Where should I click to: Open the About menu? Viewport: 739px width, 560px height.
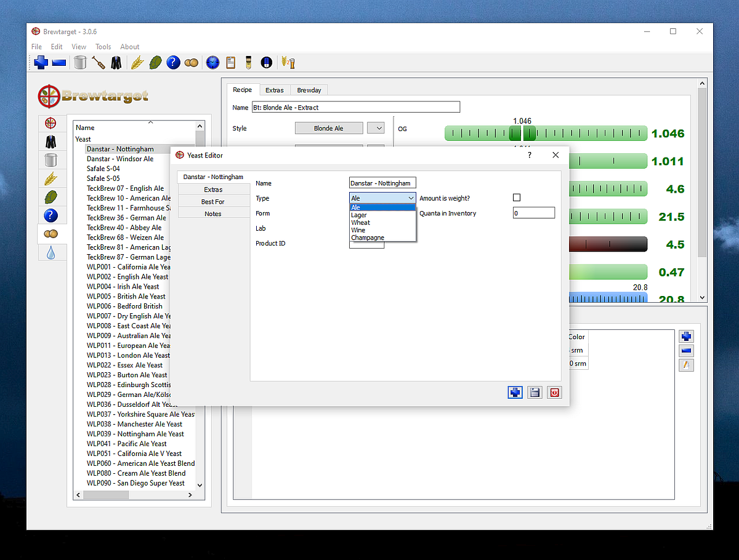pyautogui.click(x=130, y=47)
